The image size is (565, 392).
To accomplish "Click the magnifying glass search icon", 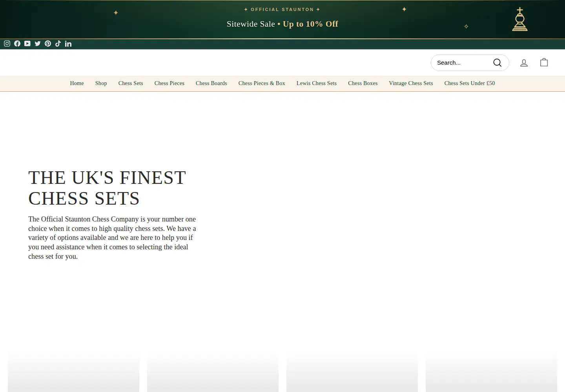I will [498, 63].
